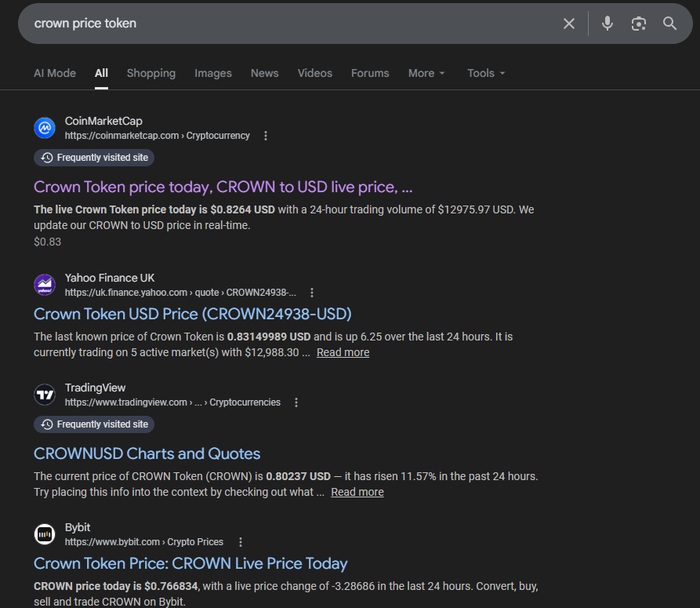Switch to the AI Mode tab
This screenshot has width=700, height=608.
click(x=55, y=73)
